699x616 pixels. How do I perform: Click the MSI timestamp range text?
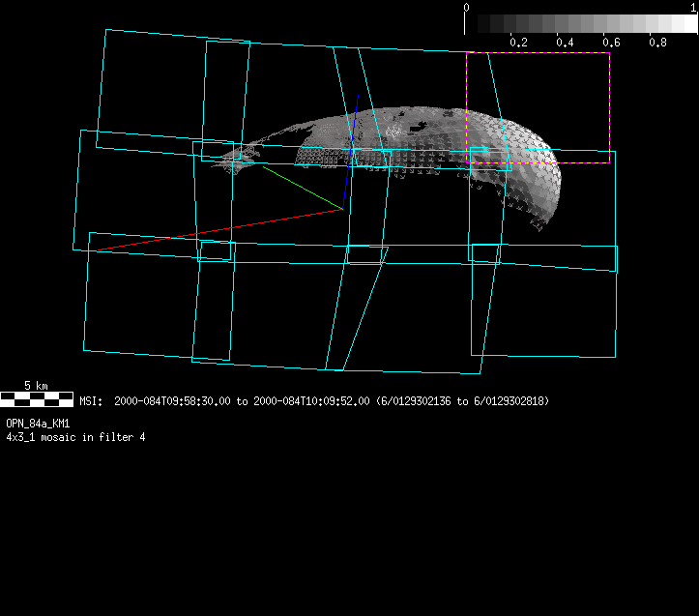click(314, 401)
